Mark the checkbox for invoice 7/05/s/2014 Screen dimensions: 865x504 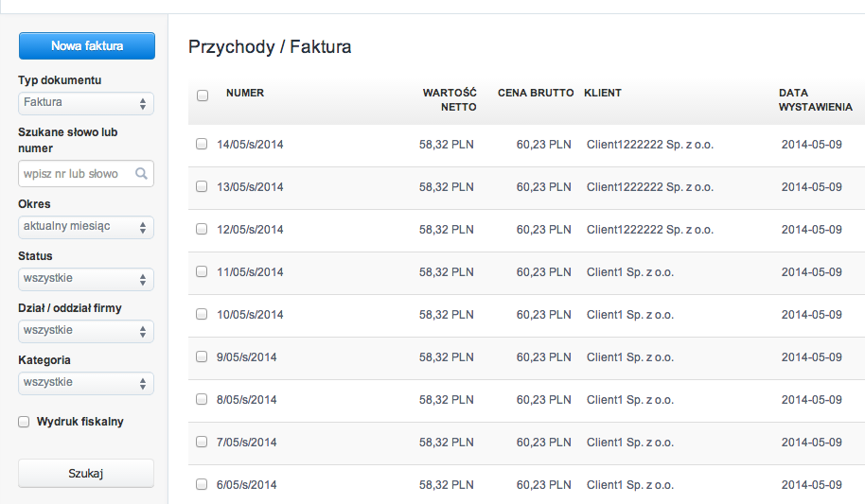202,442
